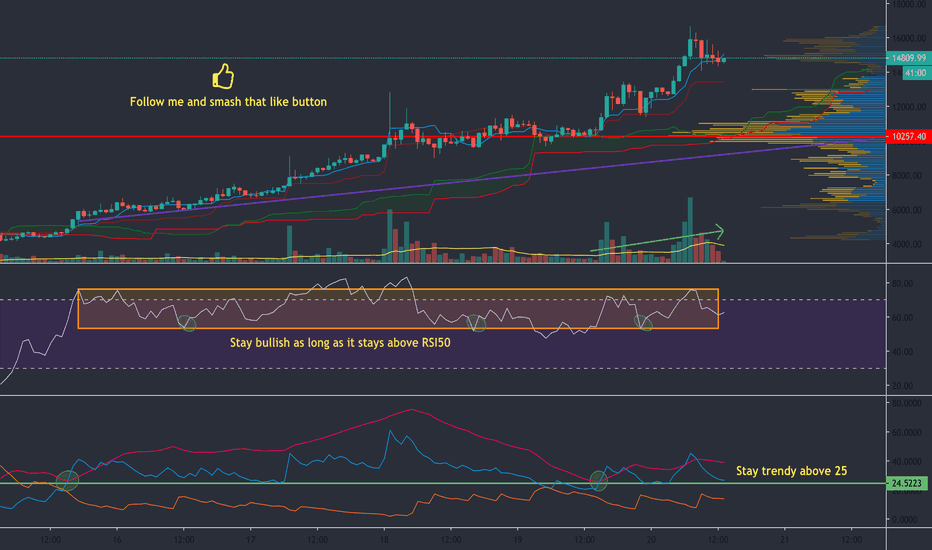Click date label 18 on time axis
Image resolution: width=932 pixels, height=550 pixels.
pos(384,540)
